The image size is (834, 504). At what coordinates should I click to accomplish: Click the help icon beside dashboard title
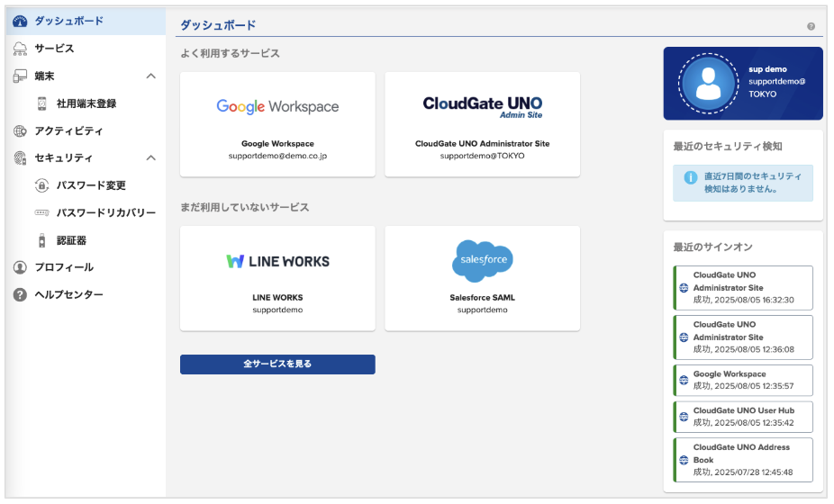(x=811, y=26)
